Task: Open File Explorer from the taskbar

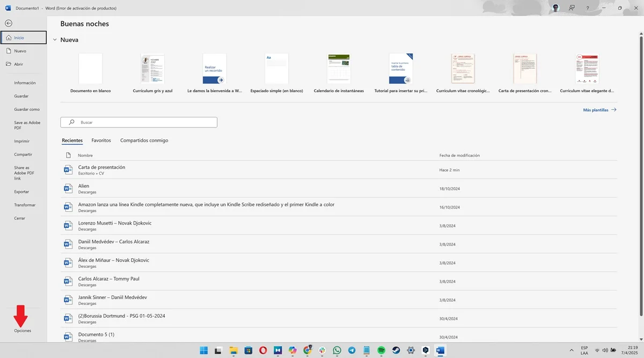Action: pos(233,350)
